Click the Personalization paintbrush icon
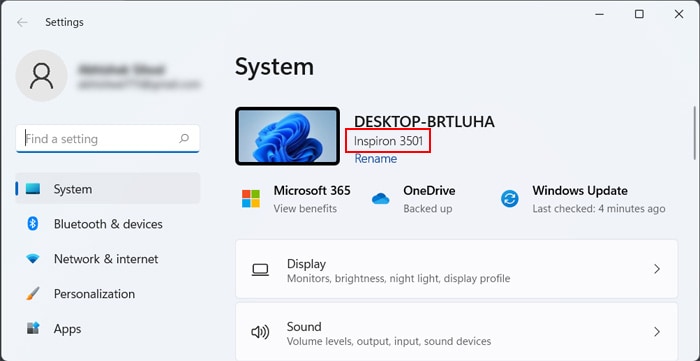The image size is (700, 361). coord(33,294)
